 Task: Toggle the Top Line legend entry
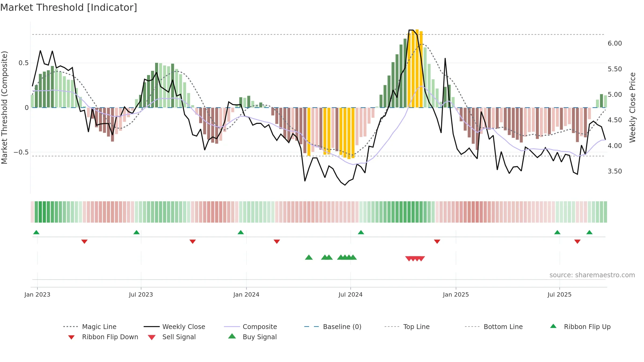coord(407,327)
